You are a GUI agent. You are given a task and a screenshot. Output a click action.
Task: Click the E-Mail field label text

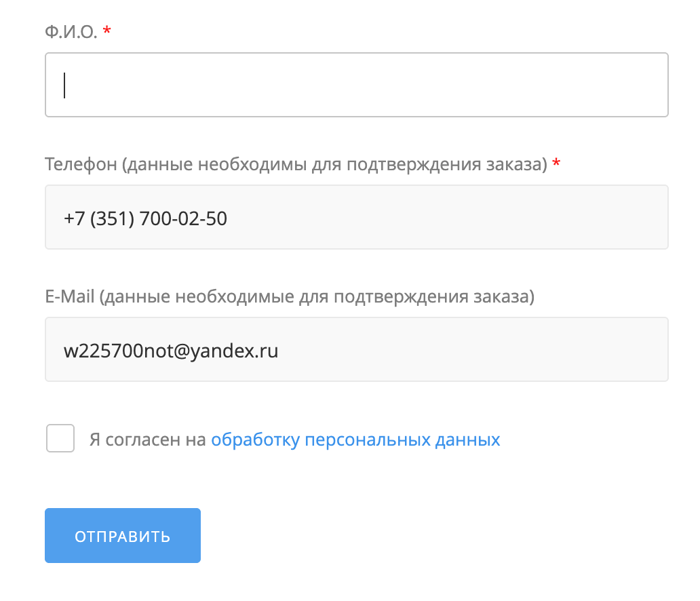click(x=290, y=296)
